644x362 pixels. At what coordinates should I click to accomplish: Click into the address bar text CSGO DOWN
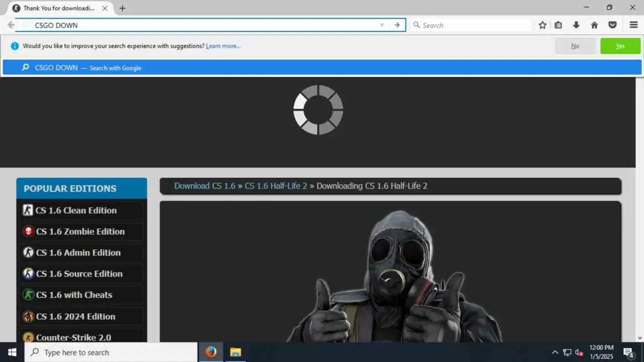(x=56, y=25)
